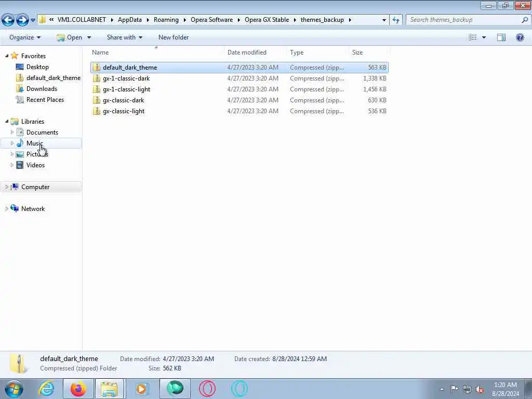532x399 pixels.
Task: Navigate to Opera Software in address bar
Action: pos(212,20)
